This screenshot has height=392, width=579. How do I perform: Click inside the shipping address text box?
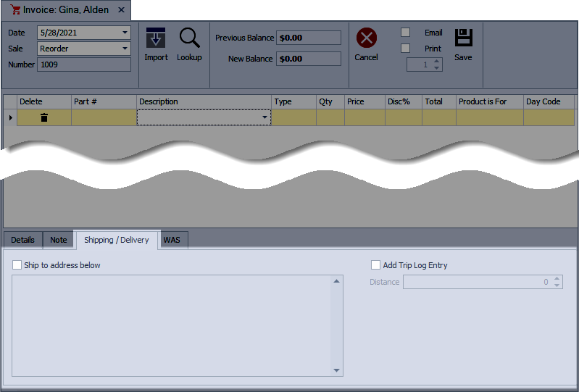pyautogui.click(x=172, y=325)
